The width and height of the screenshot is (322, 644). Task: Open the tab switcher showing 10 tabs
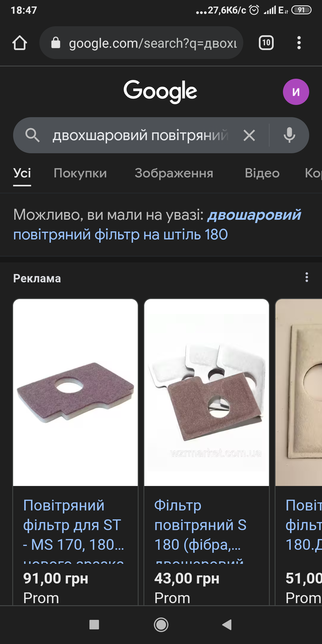(266, 43)
